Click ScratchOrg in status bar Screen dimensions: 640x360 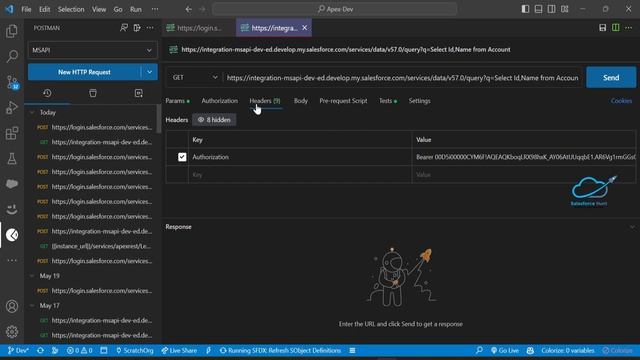[x=135, y=350]
